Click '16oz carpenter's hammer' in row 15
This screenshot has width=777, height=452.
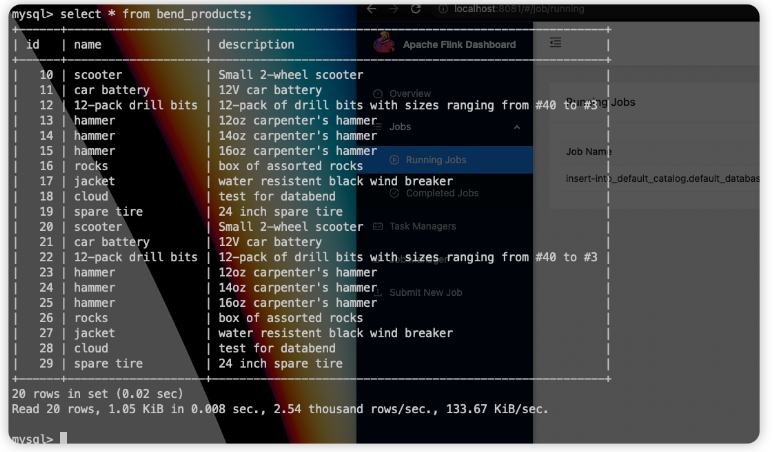point(298,151)
